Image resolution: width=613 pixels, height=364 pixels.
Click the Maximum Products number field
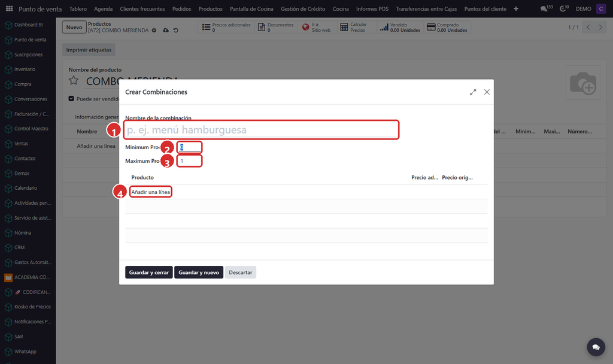coord(189,161)
